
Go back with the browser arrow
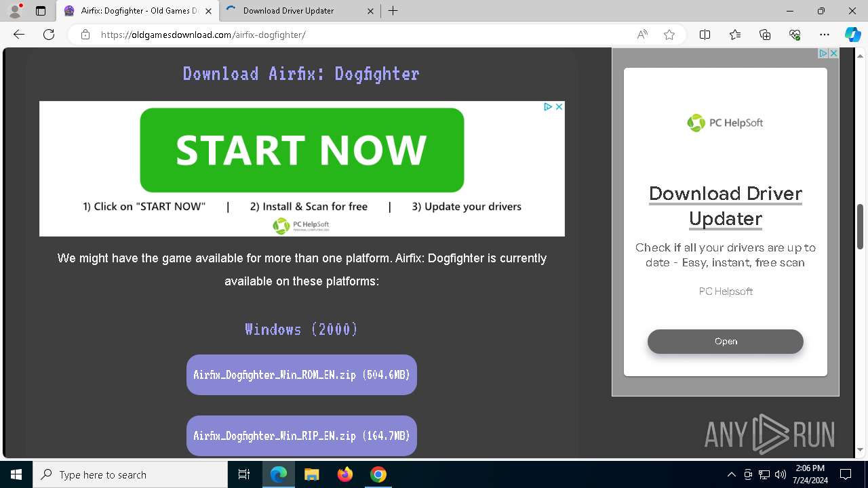[19, 35]
